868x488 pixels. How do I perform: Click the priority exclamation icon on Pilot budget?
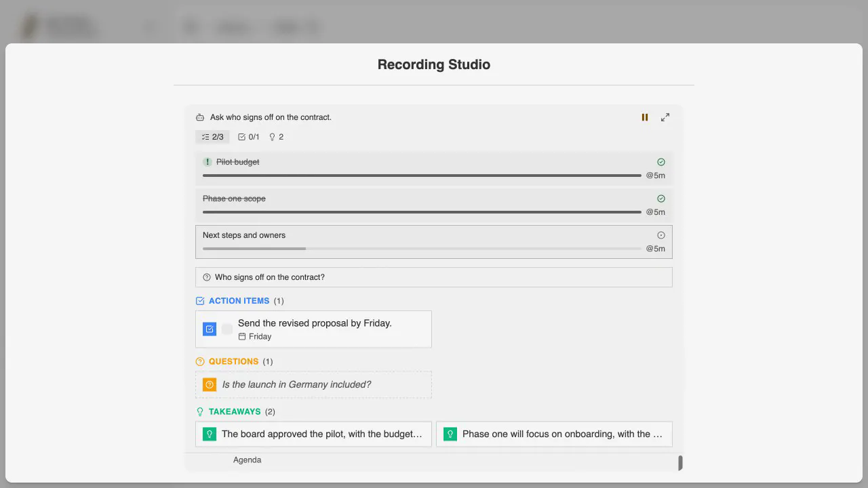(208, 162)
